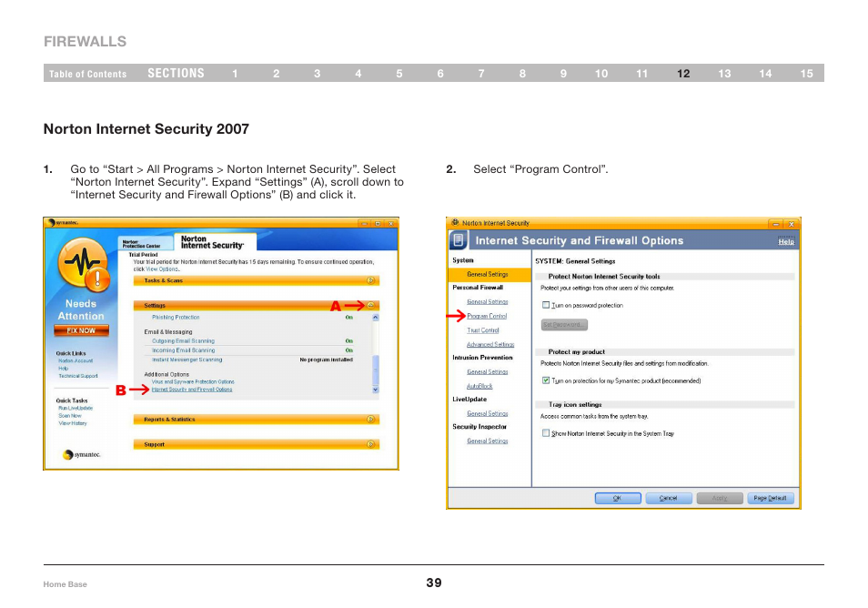Open the Technical Support quick link
This screenshot has height=608, width=868.
click(x=78, y=376)
